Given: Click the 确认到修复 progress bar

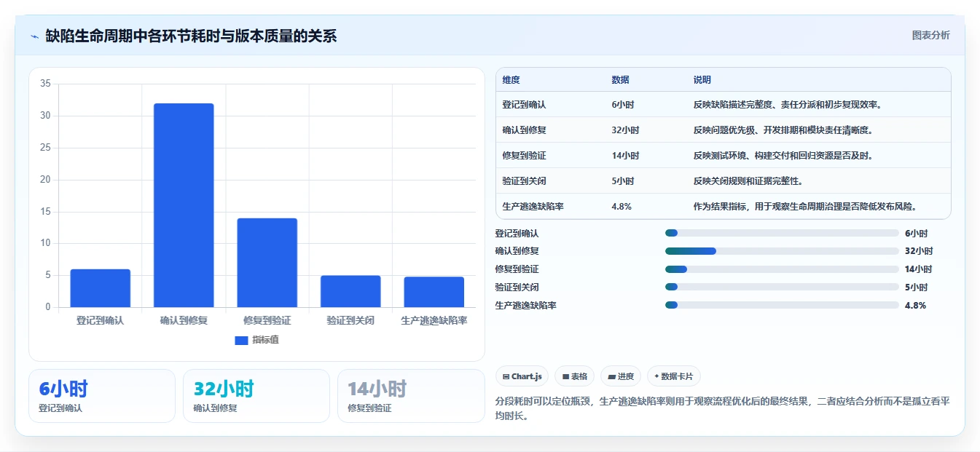Looking at the screenshot, I should tap(782, 251).
